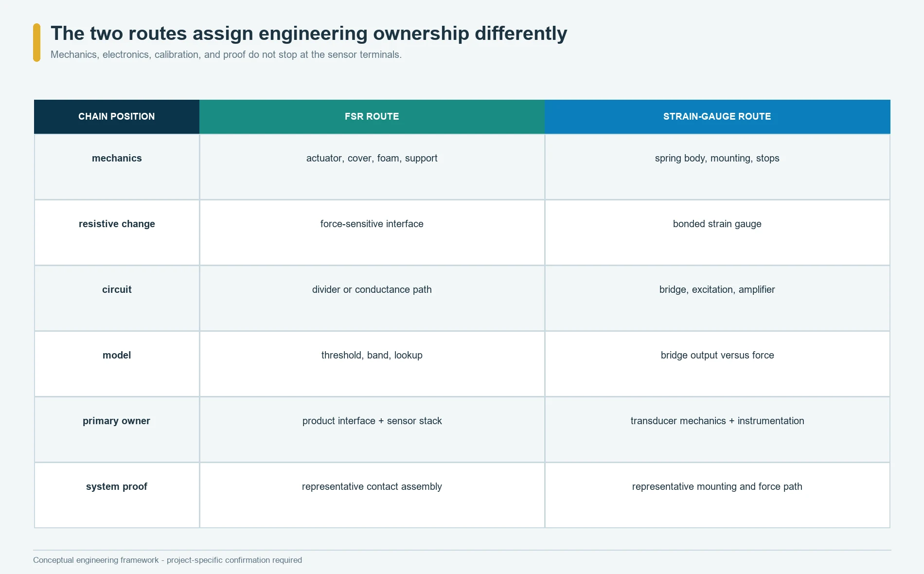Select the 'spring body, mounting, stops' cell

pyautogui.click(x=717, y=167)
